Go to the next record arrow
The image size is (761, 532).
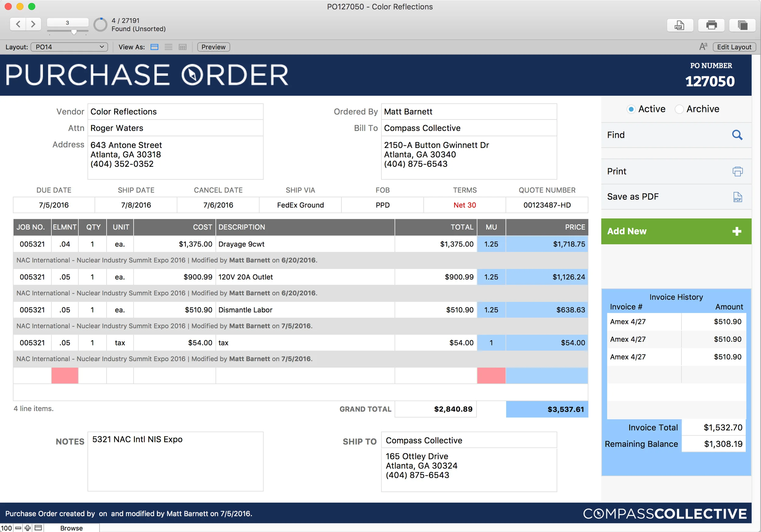click(x=33, y=24)
